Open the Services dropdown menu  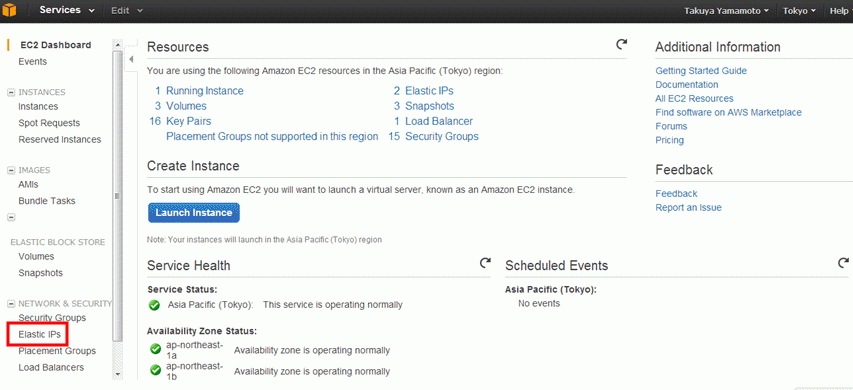(x=66, y=10)
